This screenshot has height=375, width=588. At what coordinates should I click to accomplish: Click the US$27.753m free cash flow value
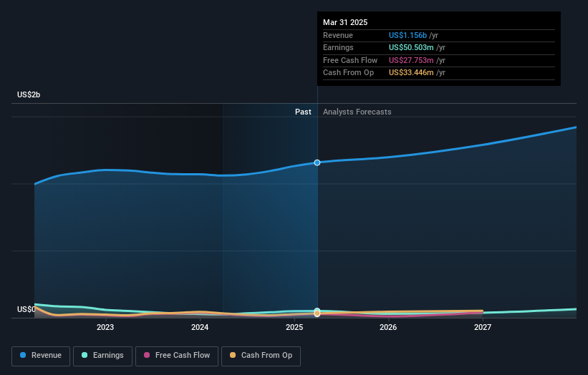(411, 60)
